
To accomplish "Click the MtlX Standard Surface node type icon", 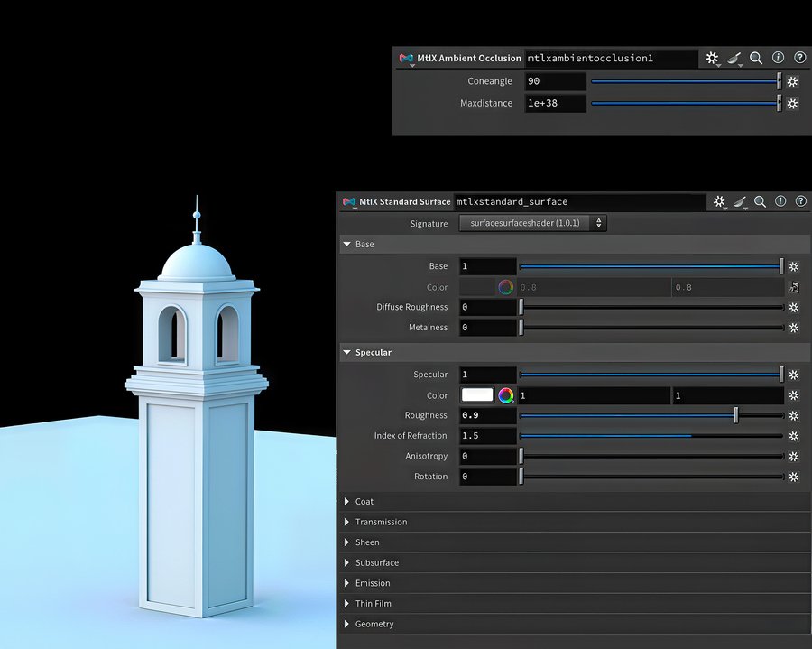I will 349,202.
